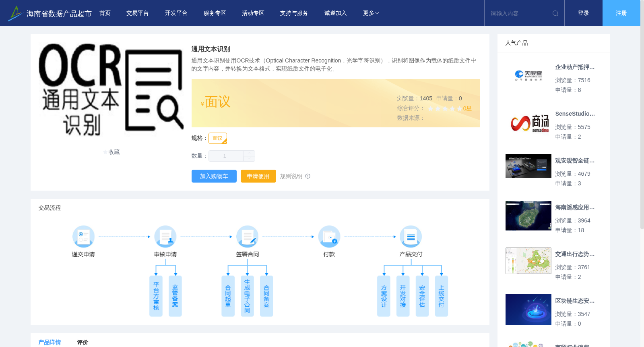Viewport: 644px width, 347px height.
Task: Click the quantity input field
Action: tap(226, 156)
